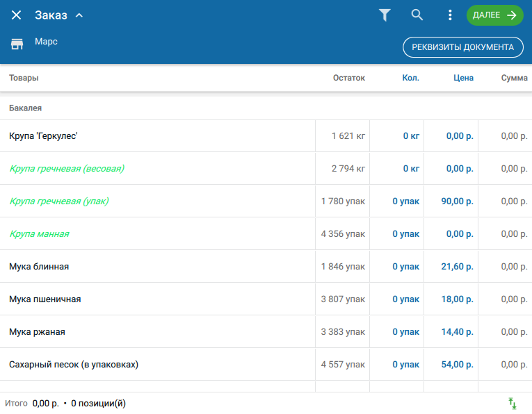Click the search magnifier icon

pos(417,15)
